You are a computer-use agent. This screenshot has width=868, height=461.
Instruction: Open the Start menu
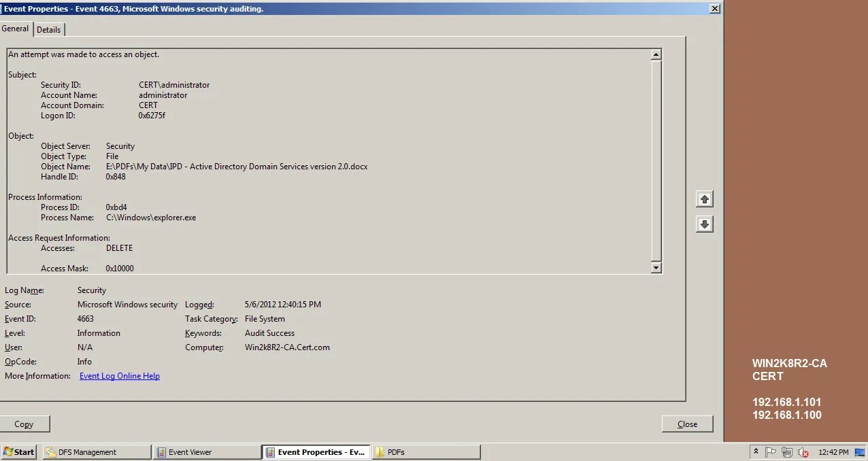pyautogui.click(x=18, y=451)
